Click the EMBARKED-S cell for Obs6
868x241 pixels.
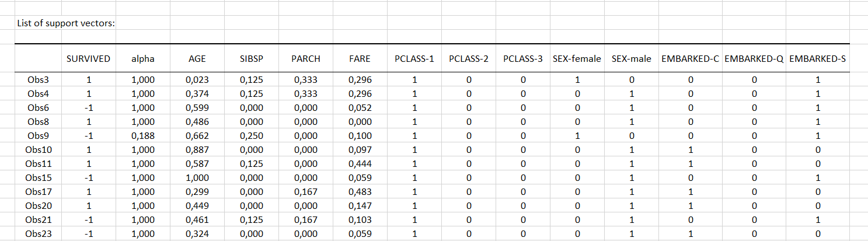point(818,108)
